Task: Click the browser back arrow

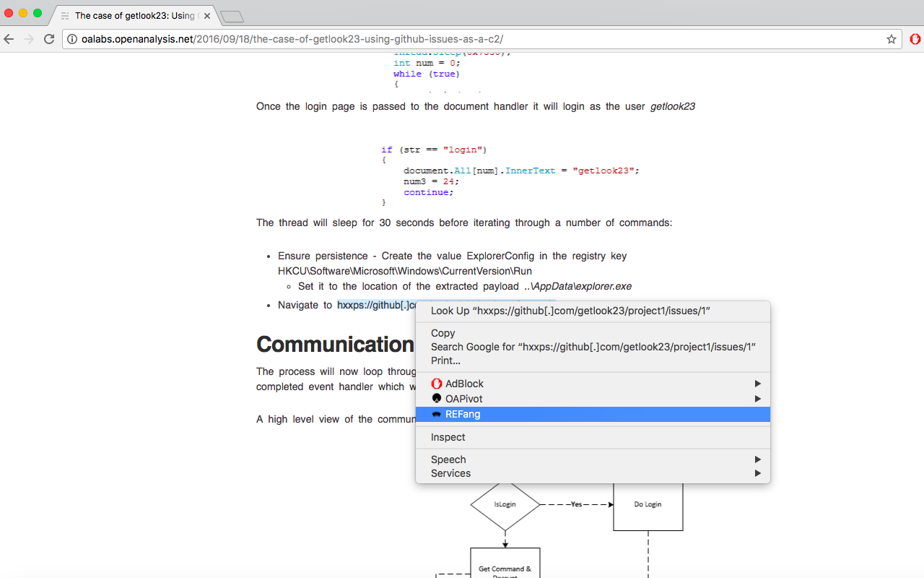Action: pyautogui.click(x=10, y=39)
